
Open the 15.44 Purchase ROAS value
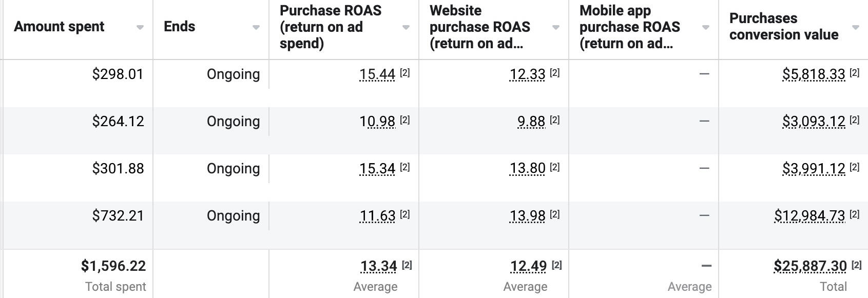(x=377, y=74)
